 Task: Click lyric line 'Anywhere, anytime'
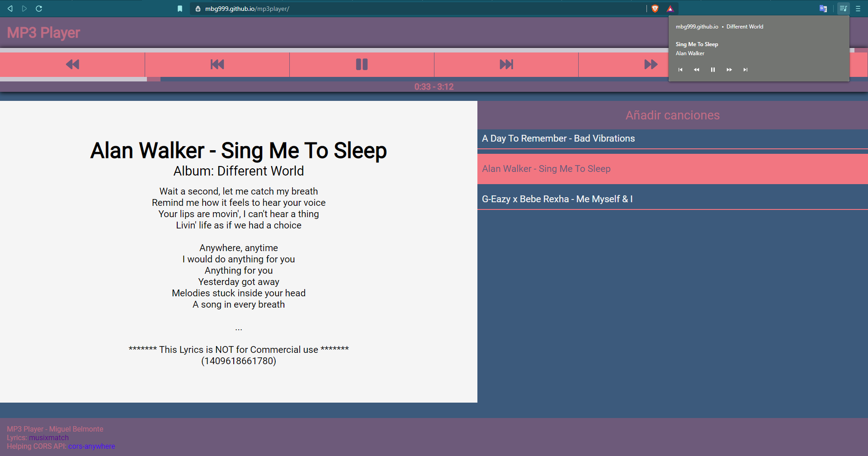pyautogui.click(x=239, y=248)
